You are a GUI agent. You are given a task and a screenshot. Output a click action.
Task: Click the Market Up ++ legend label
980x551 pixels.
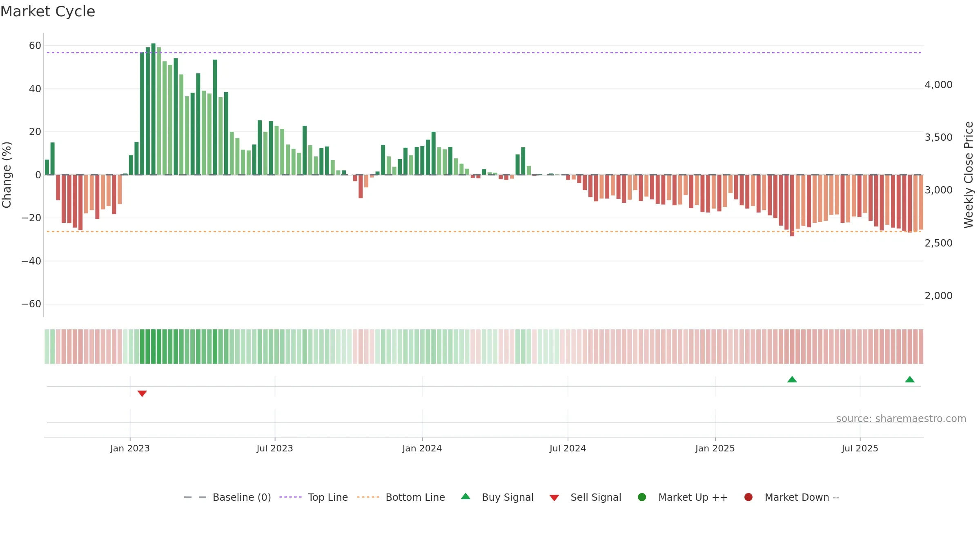[x=693, y=497]
